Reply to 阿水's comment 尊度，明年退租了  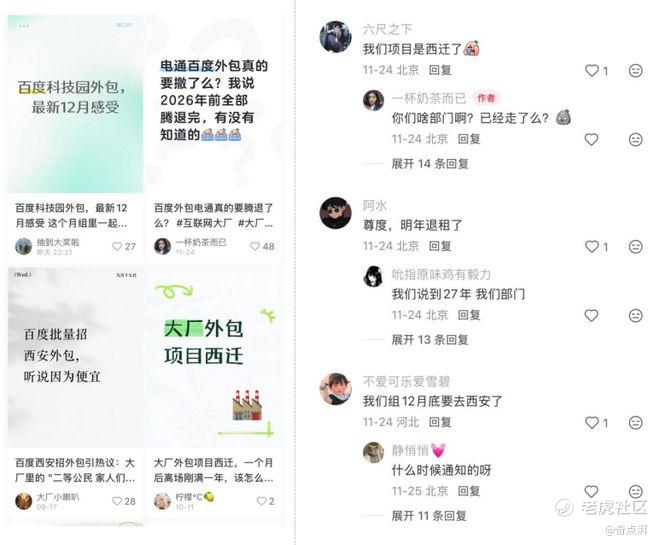(x=440, y=246)
